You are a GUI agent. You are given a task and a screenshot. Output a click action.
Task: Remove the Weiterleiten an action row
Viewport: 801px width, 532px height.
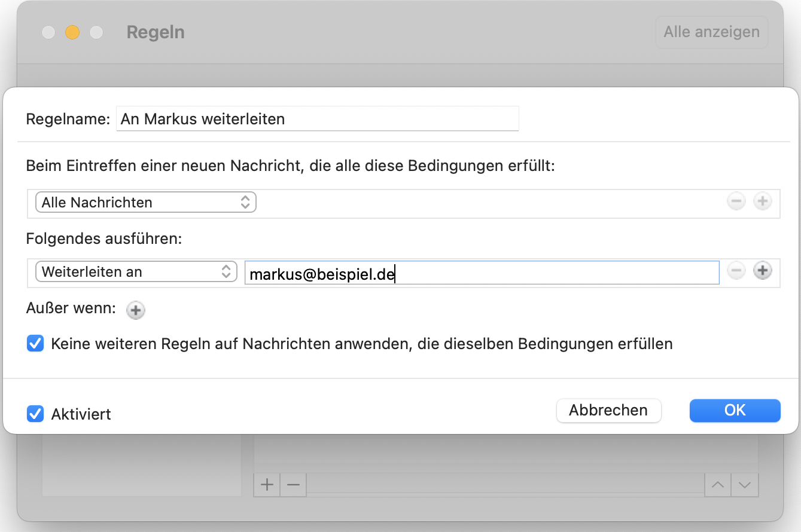pyautogui.click(x=736, y=271)
